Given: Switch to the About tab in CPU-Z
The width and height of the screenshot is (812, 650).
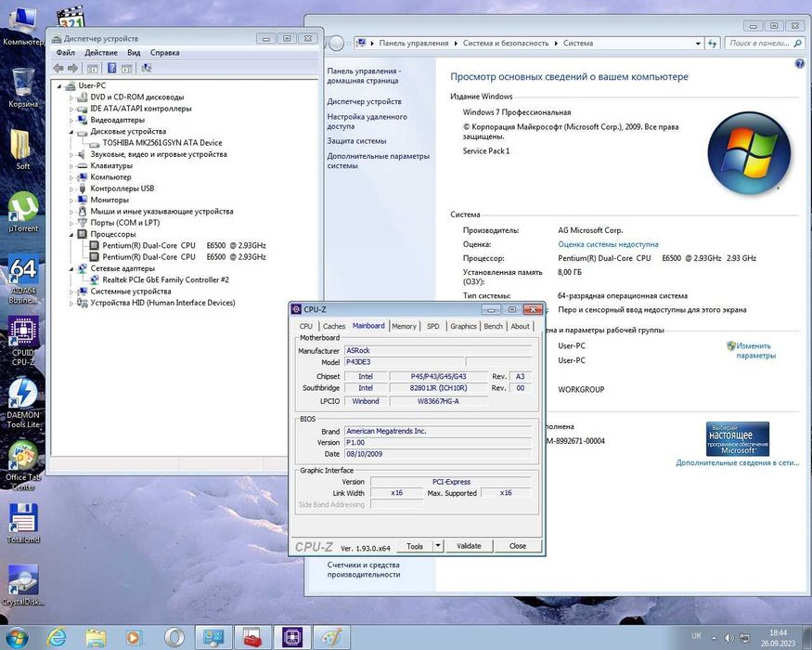Looking at the screenshot, I should 520,326.
